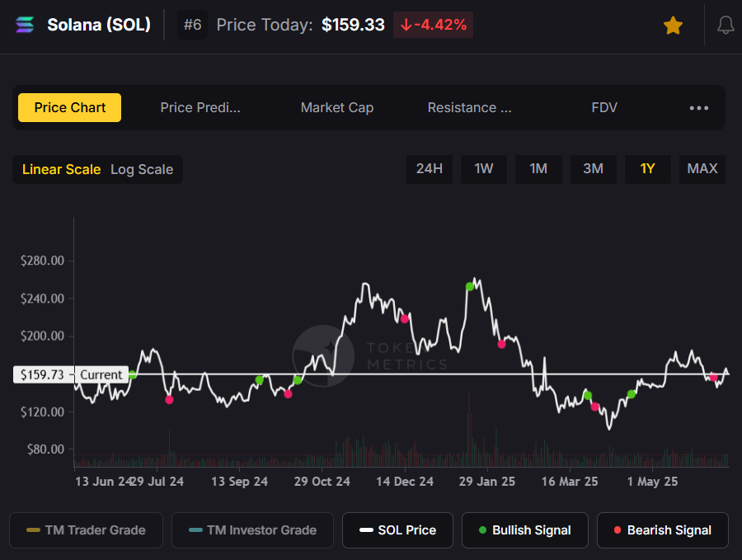Click the bearish signal dot near 14 Dec 24

[x=405, y=319]
